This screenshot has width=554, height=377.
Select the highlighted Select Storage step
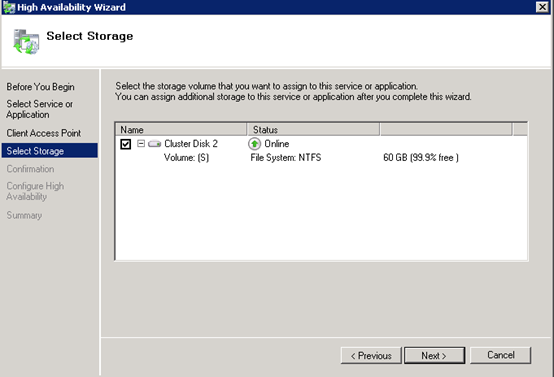pyautogui.click(x=49, y=151)
